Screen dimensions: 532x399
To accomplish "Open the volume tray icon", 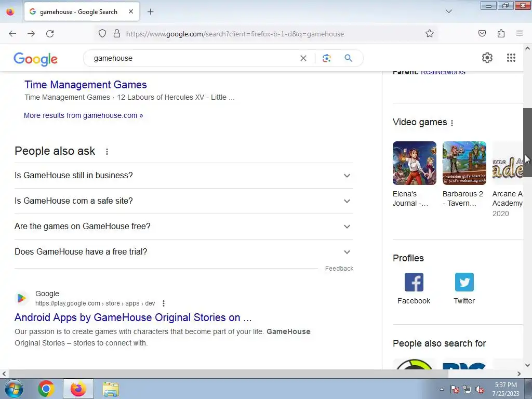I will click(x=480, y=390).
